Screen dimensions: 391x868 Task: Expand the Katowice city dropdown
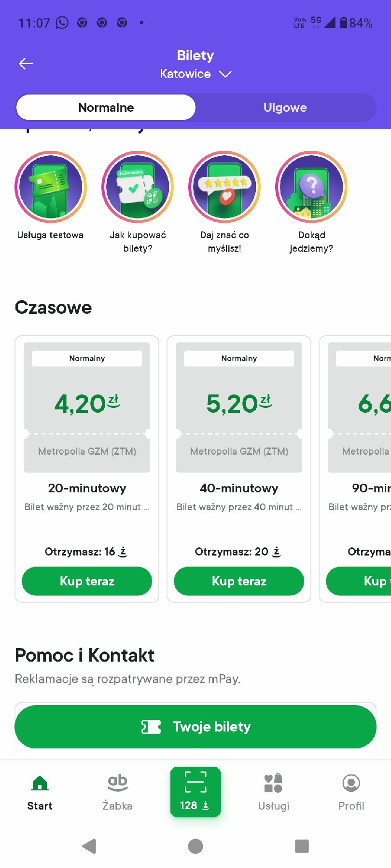click(195, 74)
